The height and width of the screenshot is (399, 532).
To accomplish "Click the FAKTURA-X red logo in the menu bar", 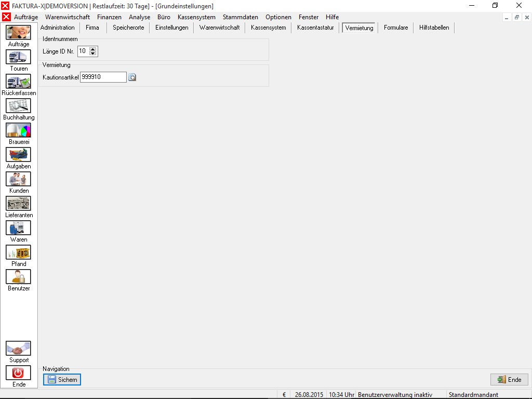I will tap(6, 17).
